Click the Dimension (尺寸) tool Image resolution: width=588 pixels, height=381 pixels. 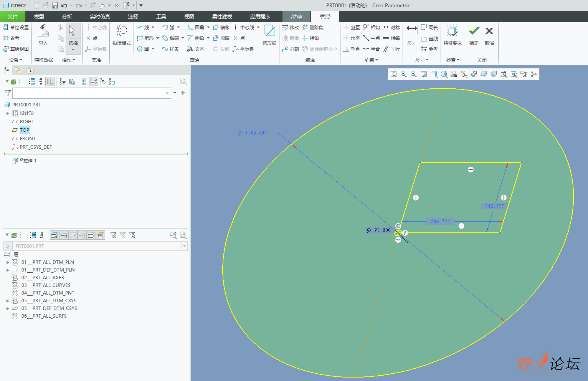(x=411, y=35)
